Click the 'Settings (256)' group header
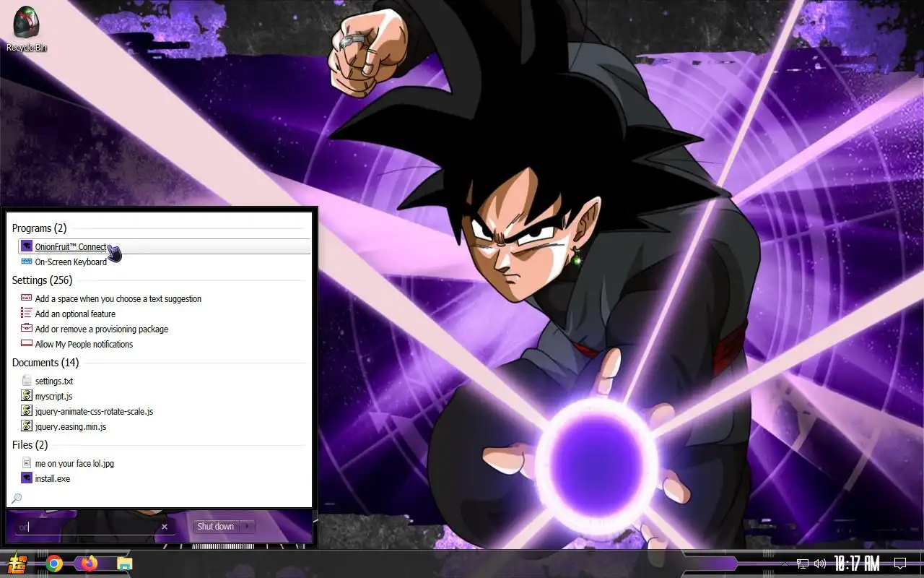This screenshot has height=578, width=924. coord(42,280)
